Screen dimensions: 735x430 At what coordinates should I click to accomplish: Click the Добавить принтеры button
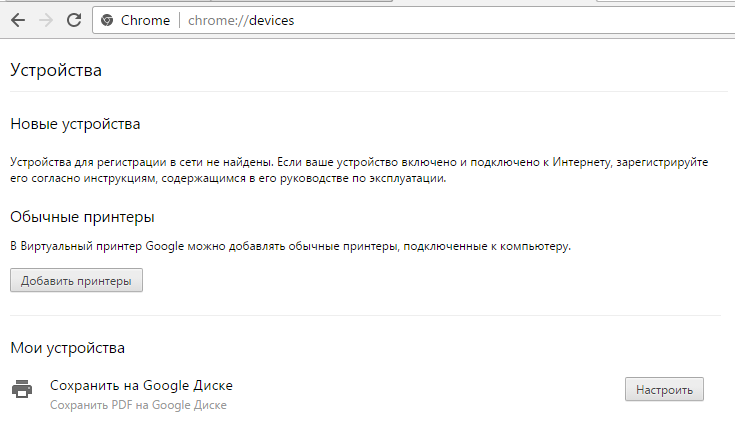(x=76, y=280)
